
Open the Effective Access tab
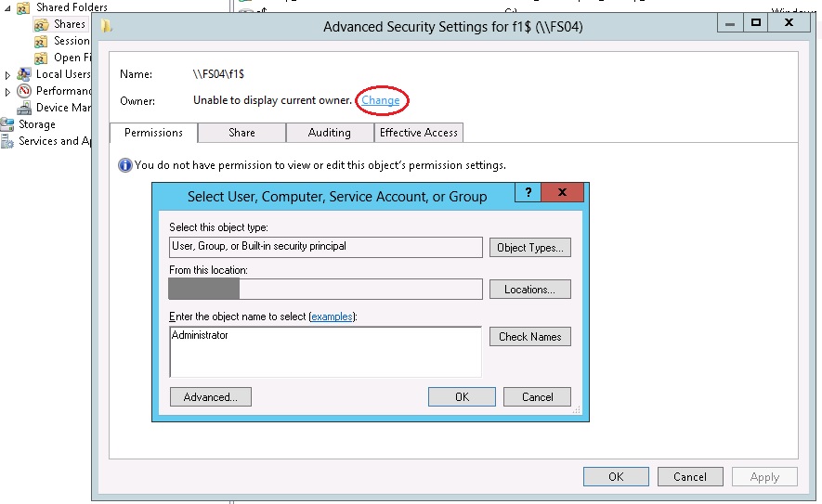[x=418, y=133]
